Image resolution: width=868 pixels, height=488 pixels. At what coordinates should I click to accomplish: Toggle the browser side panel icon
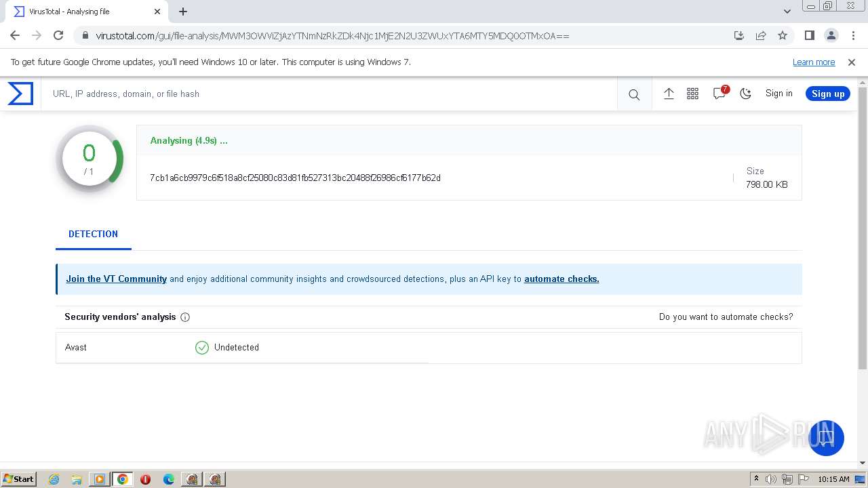point(809,35)
